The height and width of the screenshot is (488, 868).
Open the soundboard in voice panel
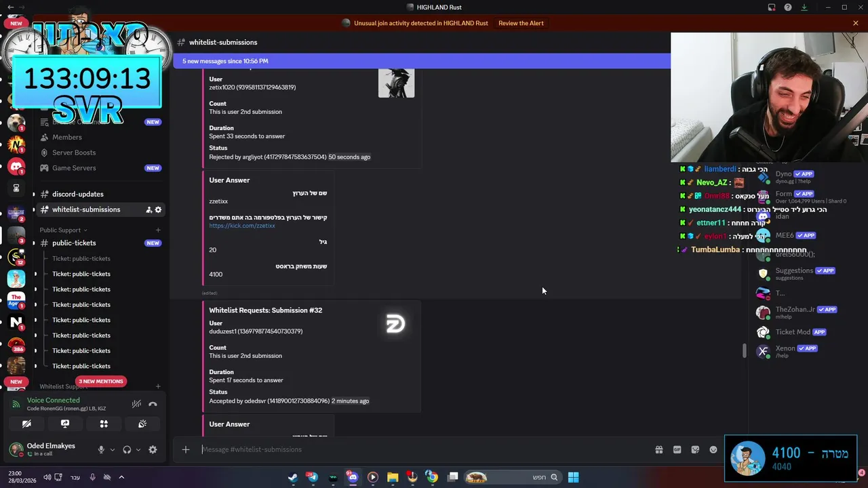[x=142, y=424]
